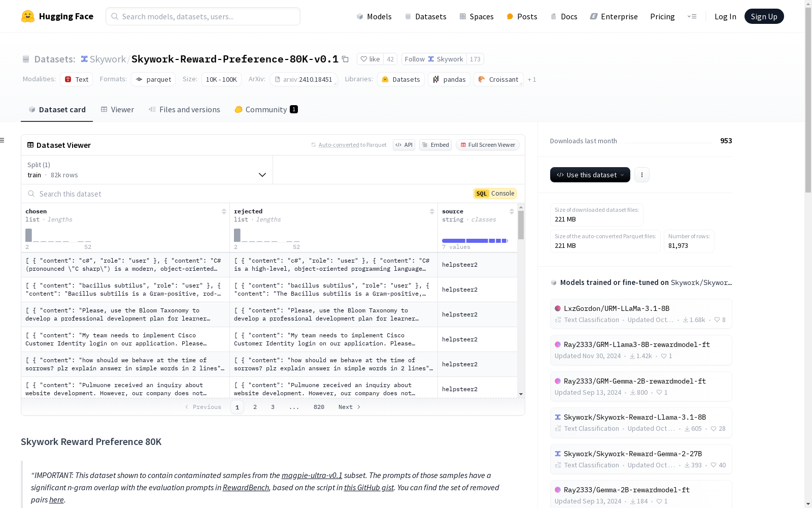Click the sort icon on chosen column

(224, 211)
